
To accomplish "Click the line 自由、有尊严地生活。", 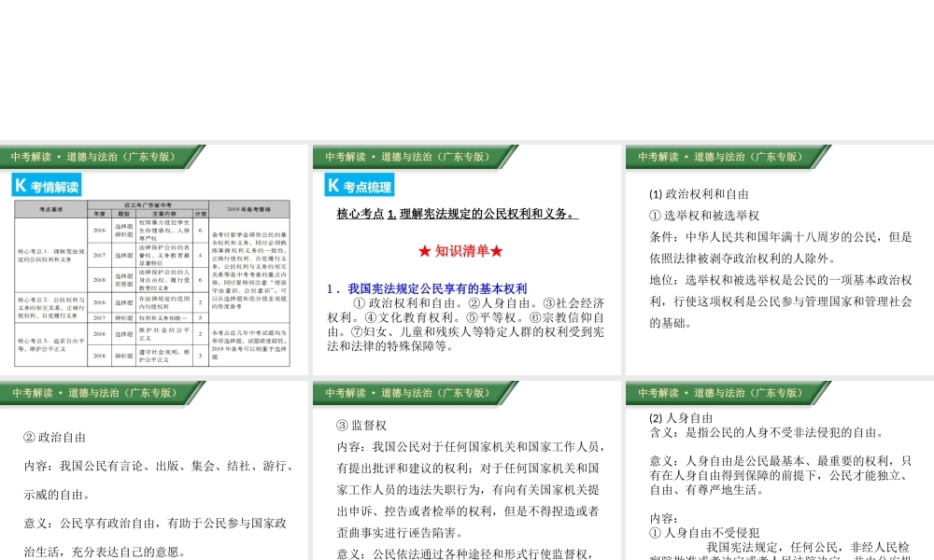I will (x=707, y=490).
